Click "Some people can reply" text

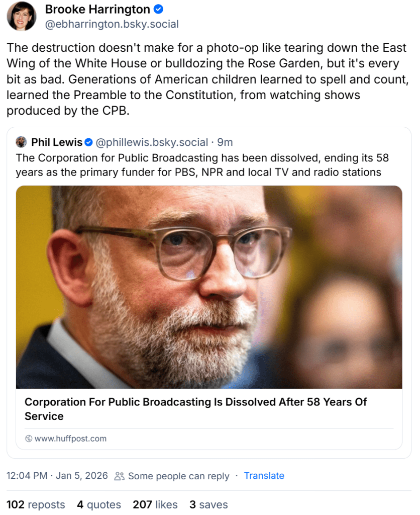pos(178,476)
